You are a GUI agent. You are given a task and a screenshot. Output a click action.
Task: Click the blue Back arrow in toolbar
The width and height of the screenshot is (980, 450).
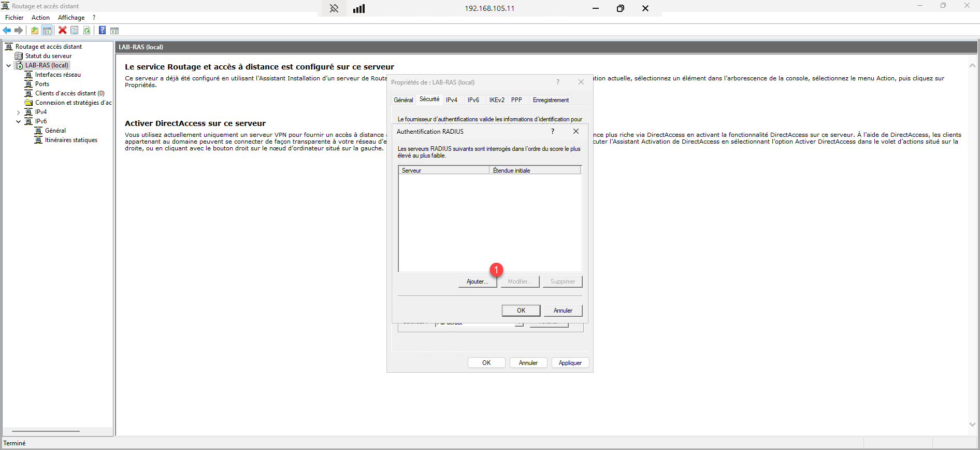7,31
